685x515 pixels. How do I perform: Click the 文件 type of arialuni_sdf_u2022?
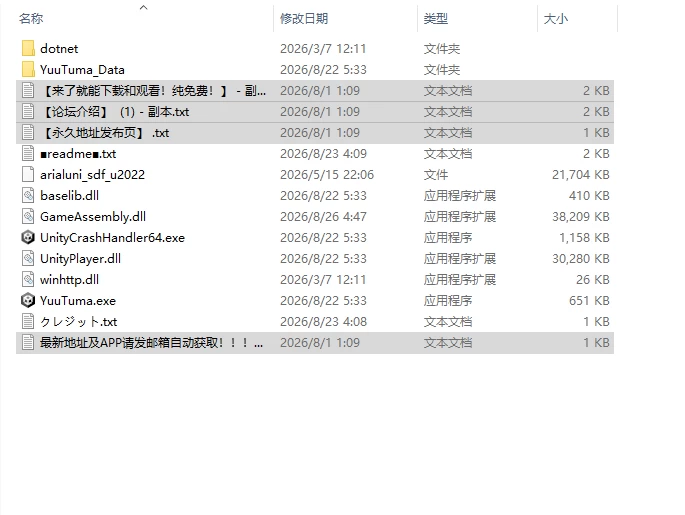[436, 175]
